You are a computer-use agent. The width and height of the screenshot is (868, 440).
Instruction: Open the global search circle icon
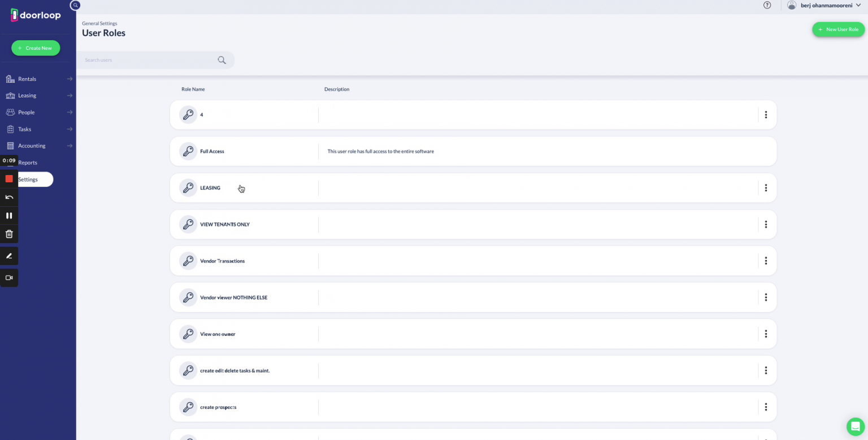click(x=75, y=5)
